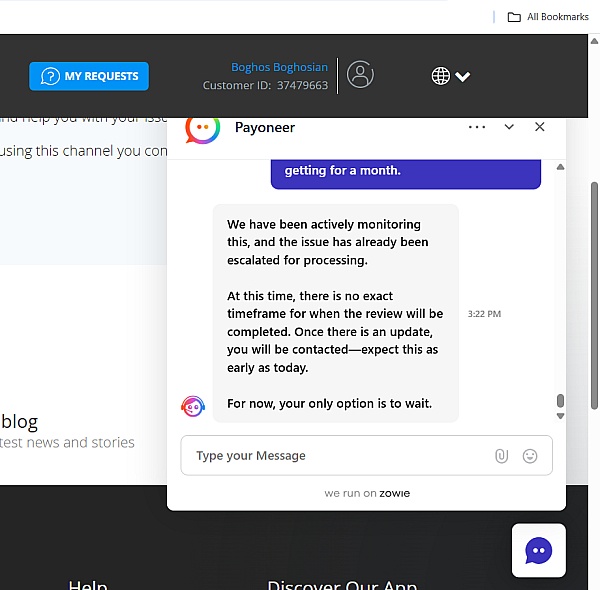Open the three-dot chat options menu
Image resolution: width=600 pixels, height=590 pixels.
[477, 127]
